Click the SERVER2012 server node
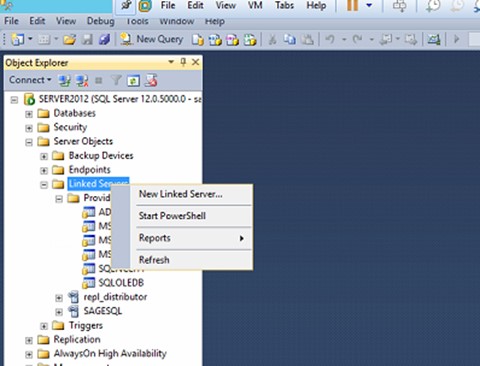Viewport: 480px width, 366px height. pyautogui.click(x=120, y=99)
